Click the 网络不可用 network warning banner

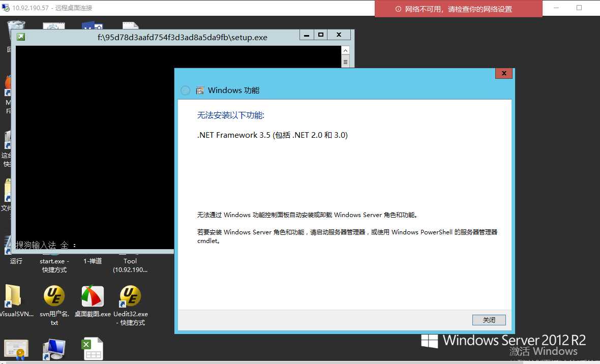point(459,9)
